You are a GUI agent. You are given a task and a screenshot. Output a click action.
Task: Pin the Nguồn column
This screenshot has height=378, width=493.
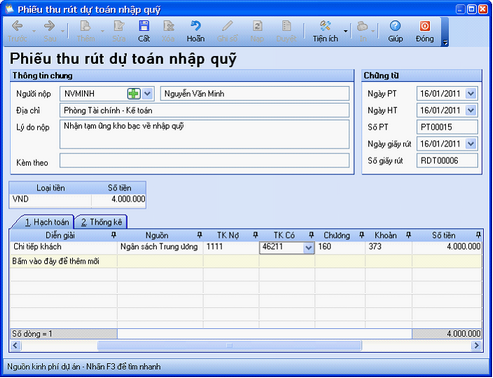pyautogui.click(x=199, y=235)
